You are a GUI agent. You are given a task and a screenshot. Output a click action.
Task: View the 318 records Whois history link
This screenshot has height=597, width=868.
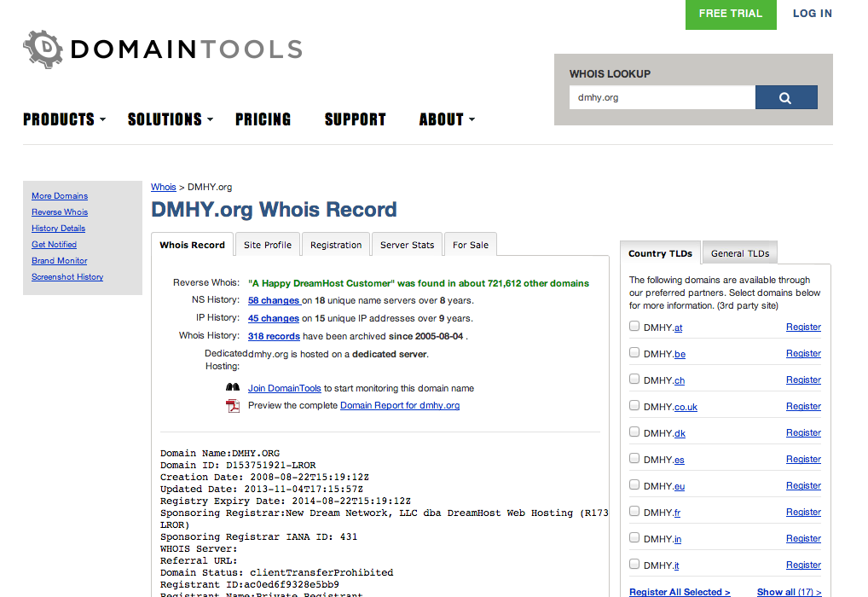click(274, 336)
